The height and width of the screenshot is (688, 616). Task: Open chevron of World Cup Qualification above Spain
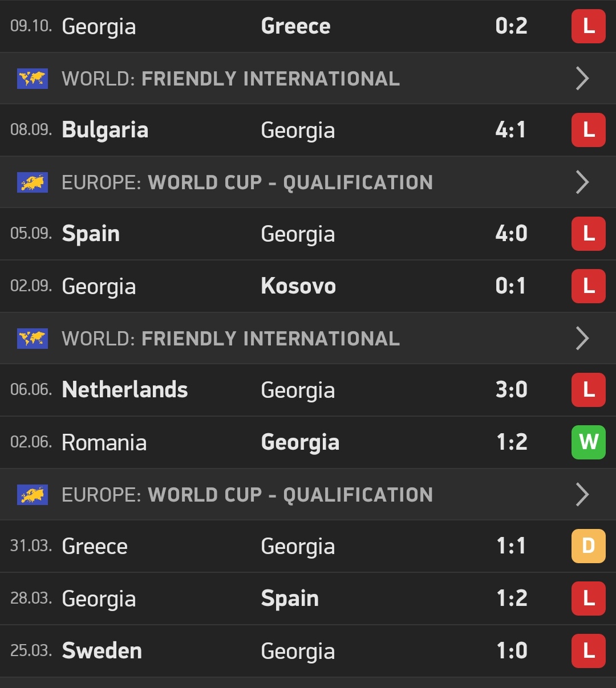(582, 182)
